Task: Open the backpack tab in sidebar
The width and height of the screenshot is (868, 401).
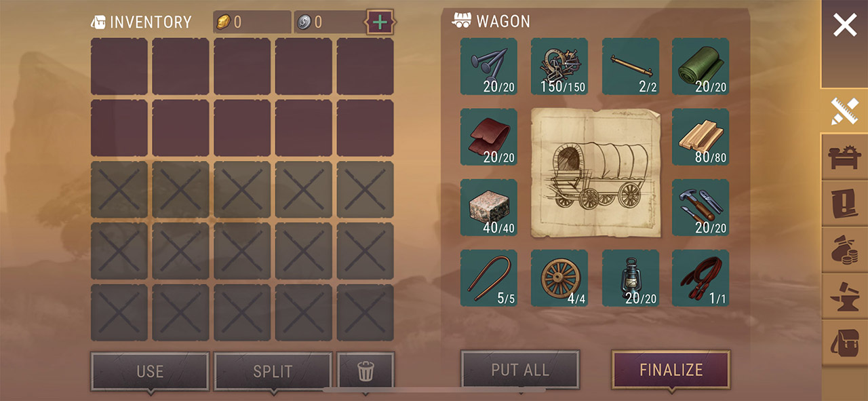Action: pos(845,342)
